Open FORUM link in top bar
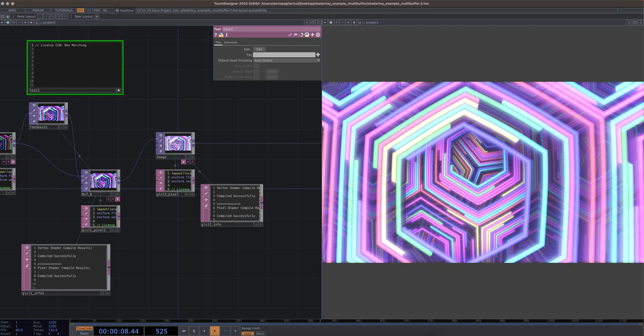Viewport: 644px width, 336px height. (38, 10)
